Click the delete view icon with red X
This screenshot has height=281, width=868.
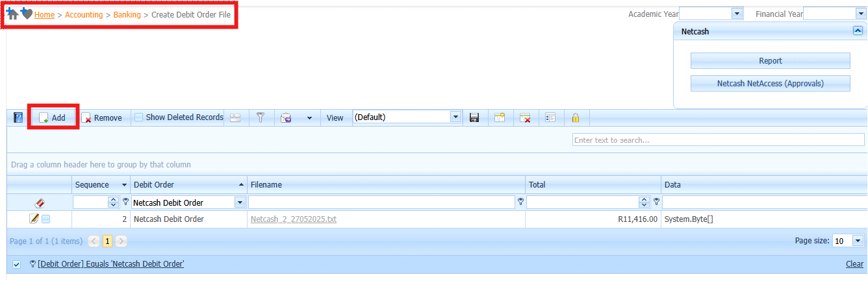(525, 117)
